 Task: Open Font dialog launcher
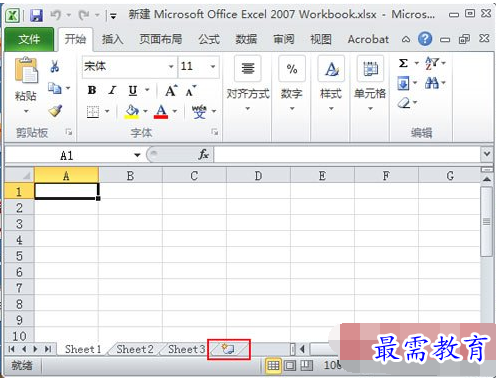pos(215,132)
